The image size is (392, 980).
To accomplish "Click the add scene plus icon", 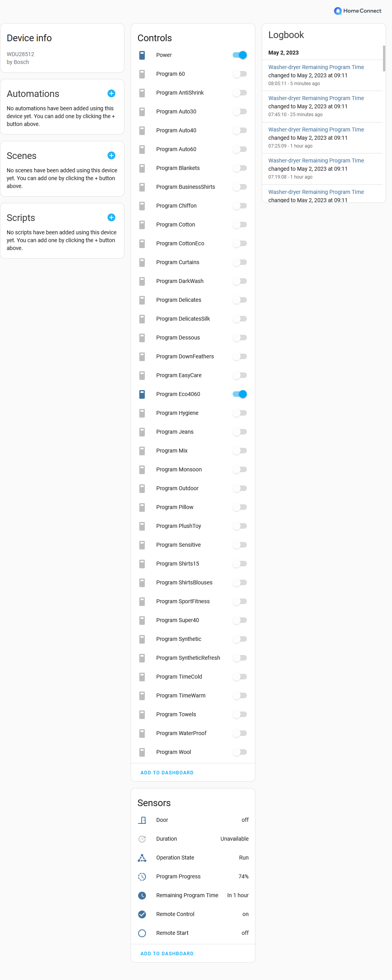I will tap(111, 155).
